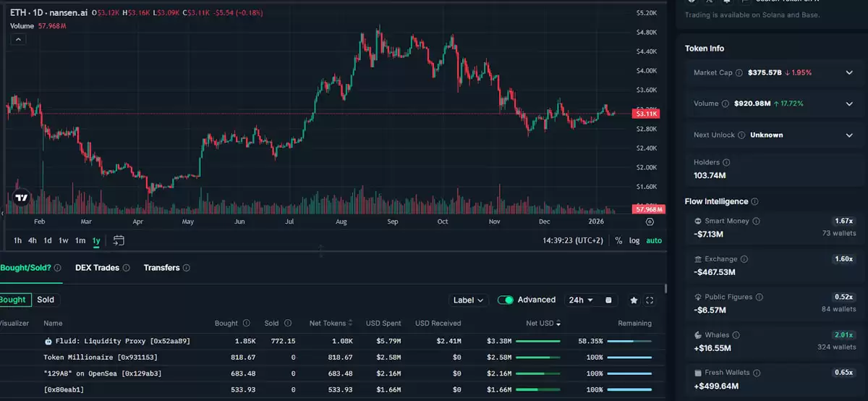The image size is (868, 401).
Task: Open the Bought/Sold? tab
Action: [x=26, y=268]
